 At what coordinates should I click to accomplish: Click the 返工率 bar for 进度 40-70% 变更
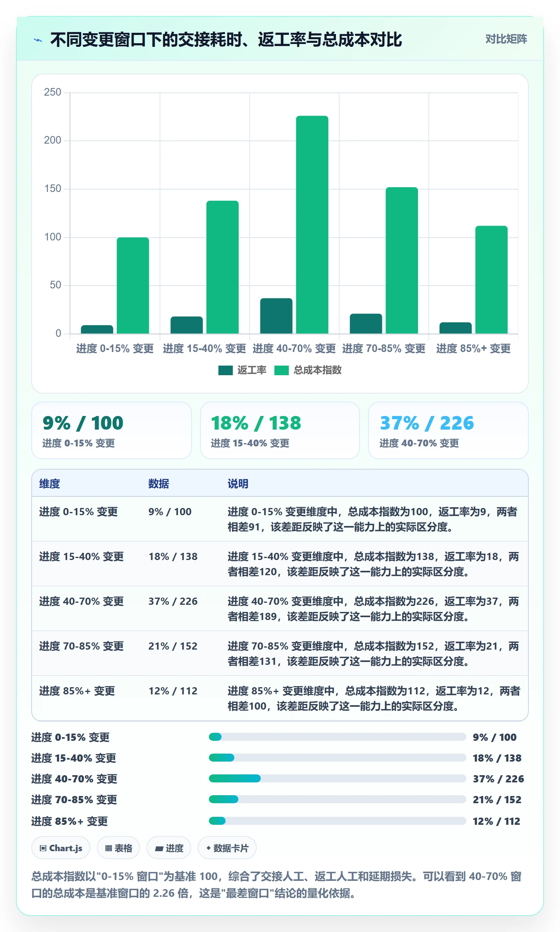point(276,316)
